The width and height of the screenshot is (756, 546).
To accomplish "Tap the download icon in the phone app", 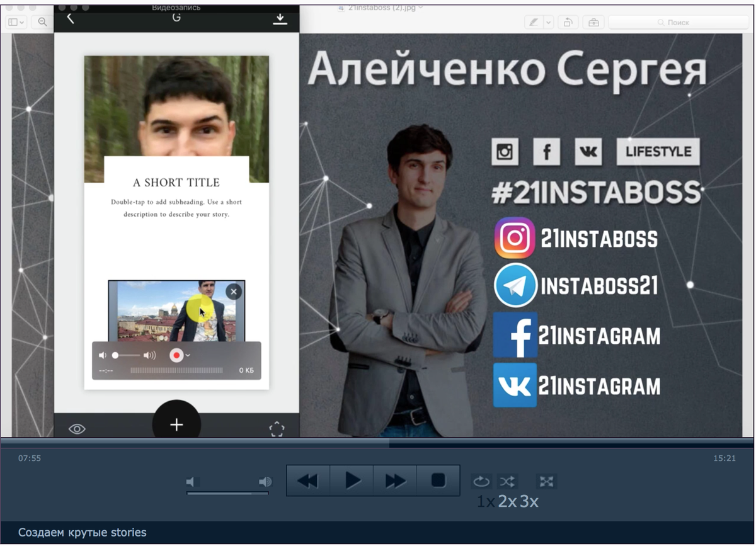I will click(x=280, y=19).
